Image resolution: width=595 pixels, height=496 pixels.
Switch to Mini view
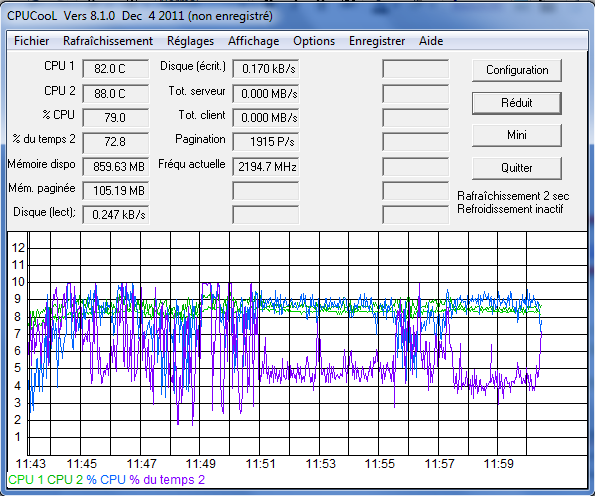tap(517, 135)
